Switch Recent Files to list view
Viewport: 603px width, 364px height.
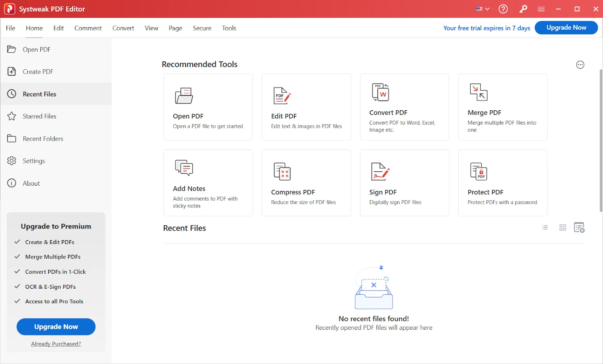(545, 227)
